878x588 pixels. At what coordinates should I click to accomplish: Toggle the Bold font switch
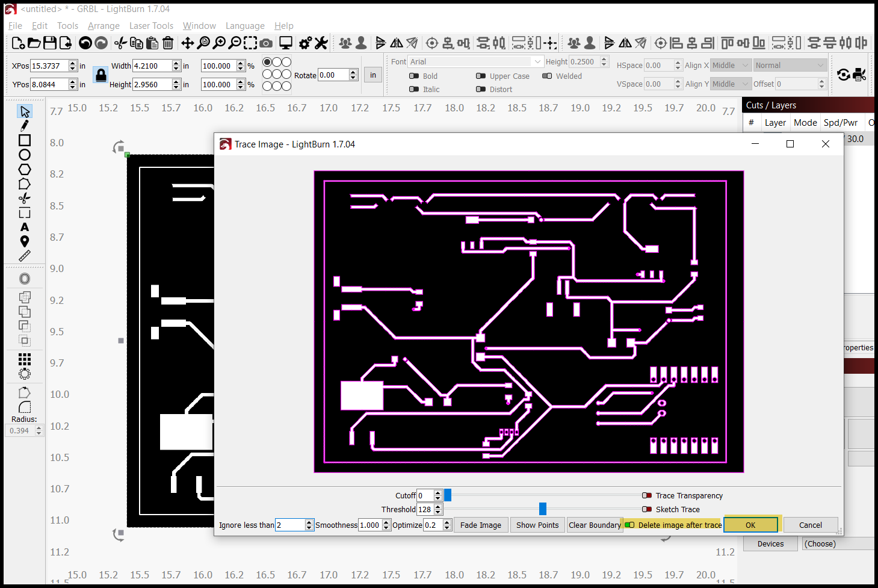pyautogui.click(x=414, y=76)
